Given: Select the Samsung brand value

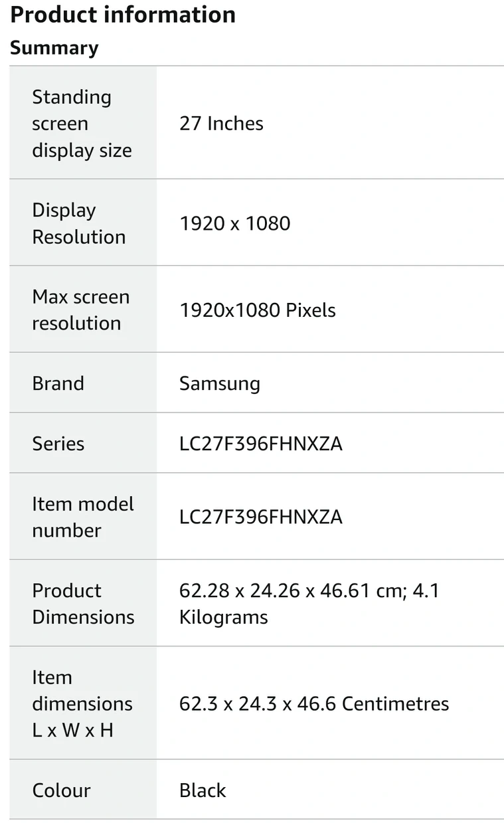Looking at the screenshot, I should pos(220,384).
